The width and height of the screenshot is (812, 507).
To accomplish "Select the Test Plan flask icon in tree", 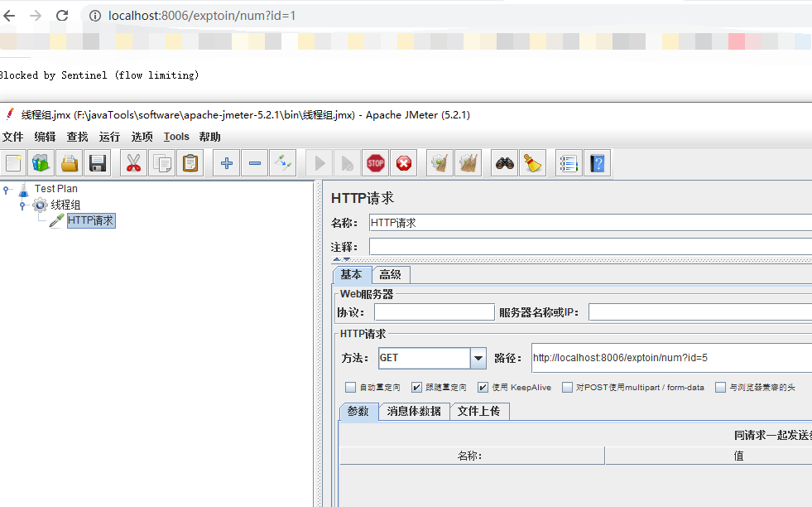I will tap(24, 190).
